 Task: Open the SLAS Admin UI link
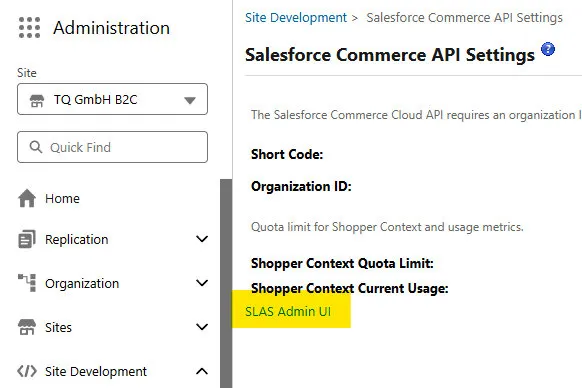coord(288,311)
